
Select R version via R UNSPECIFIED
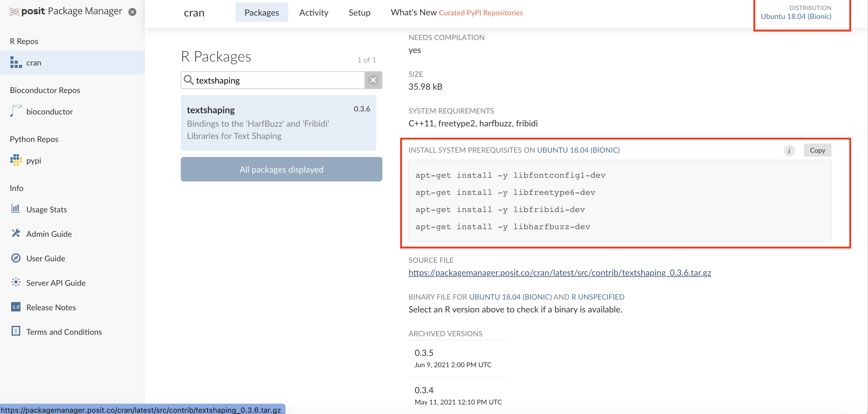[x=598, y=297]
